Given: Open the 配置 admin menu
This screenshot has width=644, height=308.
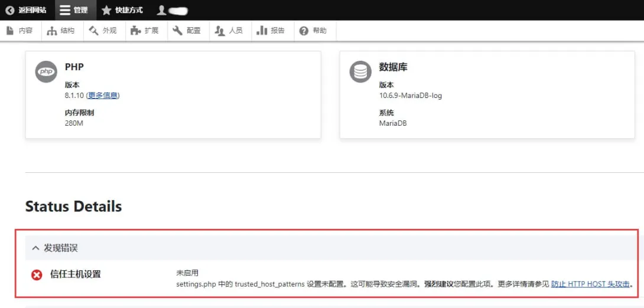Looking at the screenshot, I should pos(193,31).
